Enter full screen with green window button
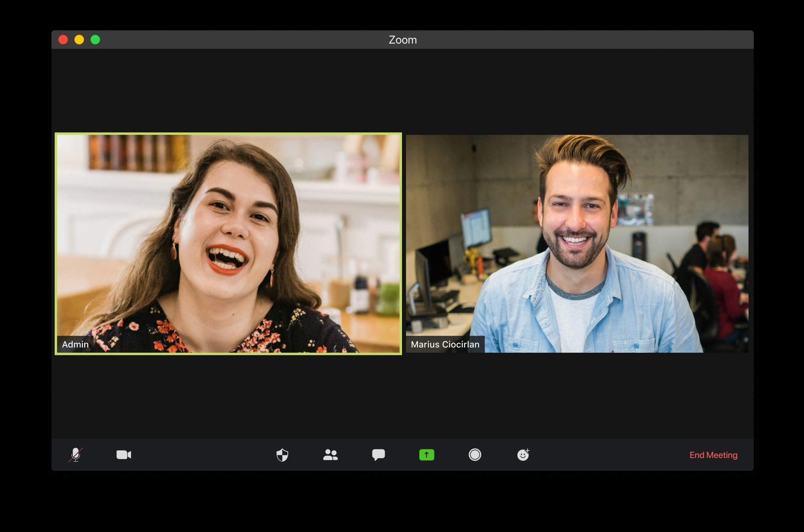Screen dimensions: 804x532 [x=95, y=40]
